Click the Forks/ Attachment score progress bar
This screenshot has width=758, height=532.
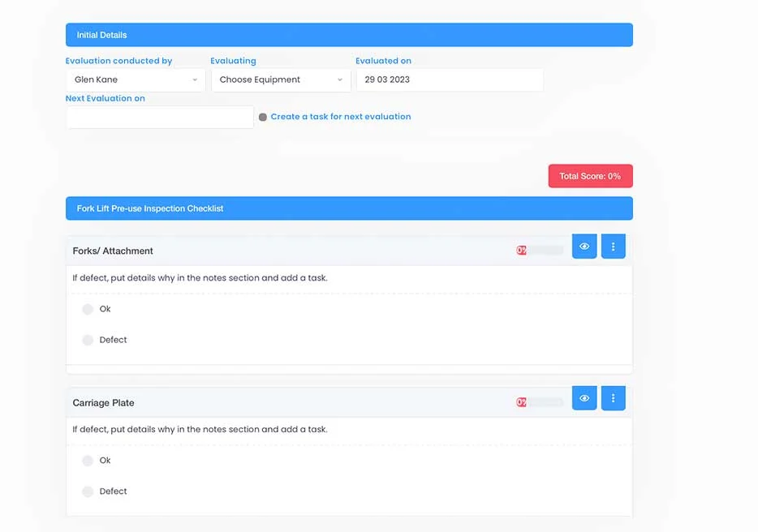[540, 251]
